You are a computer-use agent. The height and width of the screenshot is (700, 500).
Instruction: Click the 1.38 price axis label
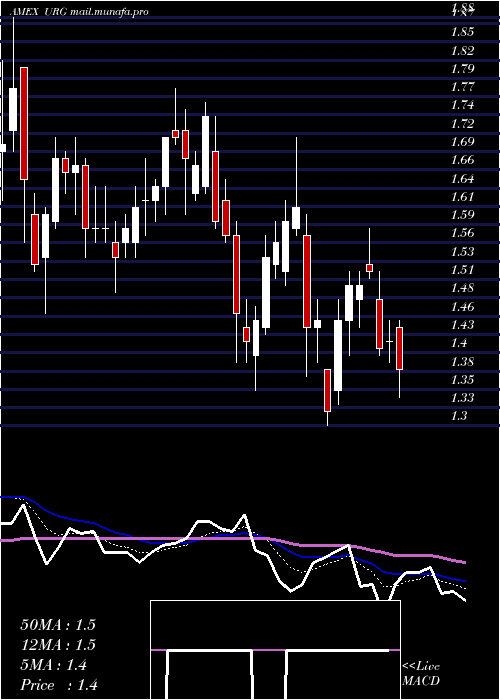[x=462, y=361]
